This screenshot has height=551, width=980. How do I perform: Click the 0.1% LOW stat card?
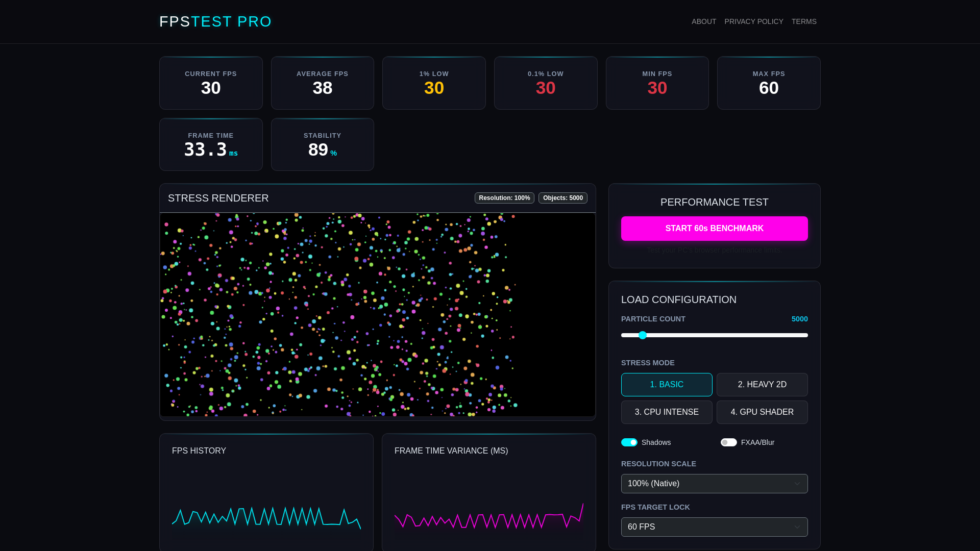tap(546, 83)
